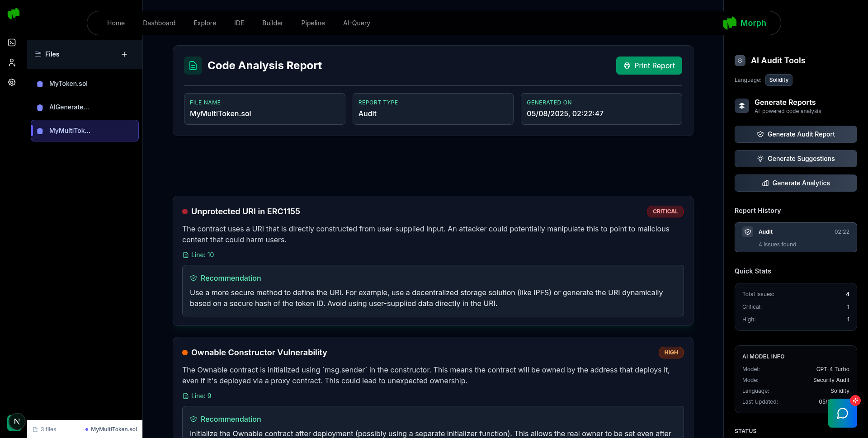The image size is (868, 438).
Task: Click the MyToken.sol file icon
Action: click(40, 84)
